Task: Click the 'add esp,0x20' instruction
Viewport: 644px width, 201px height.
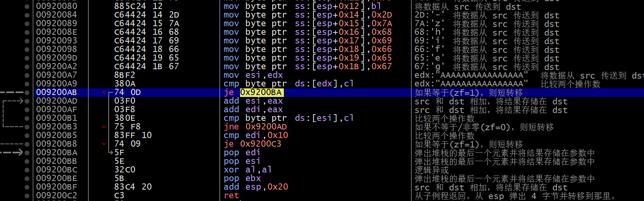Action: tap(256, 187)
